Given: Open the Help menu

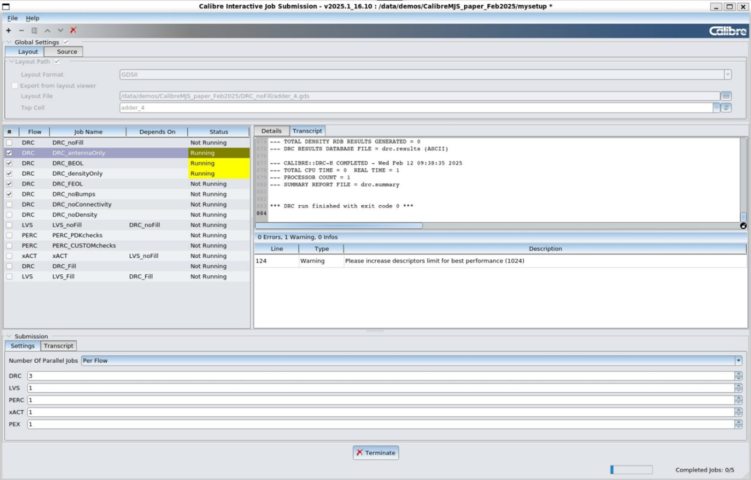Looking at the screenshot, I should pos(33,18).
